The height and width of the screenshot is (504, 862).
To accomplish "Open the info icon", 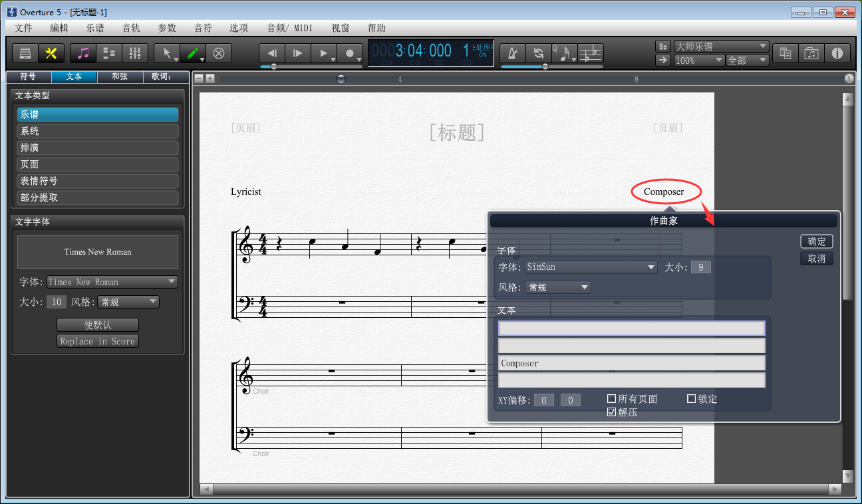I will point(837,53).
